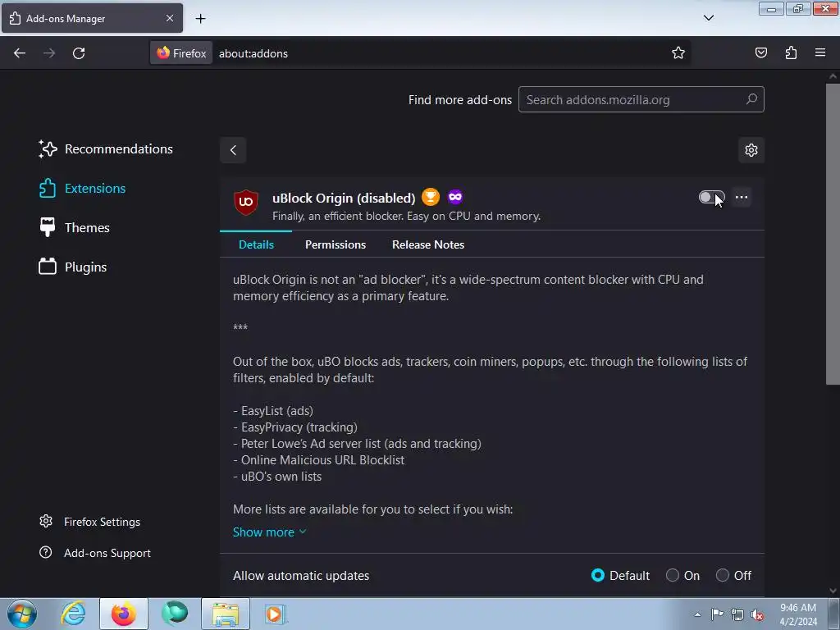Enable uBlock Origin with the toggle switch
This screenshot has width=840, height=630.
(711, 197)
